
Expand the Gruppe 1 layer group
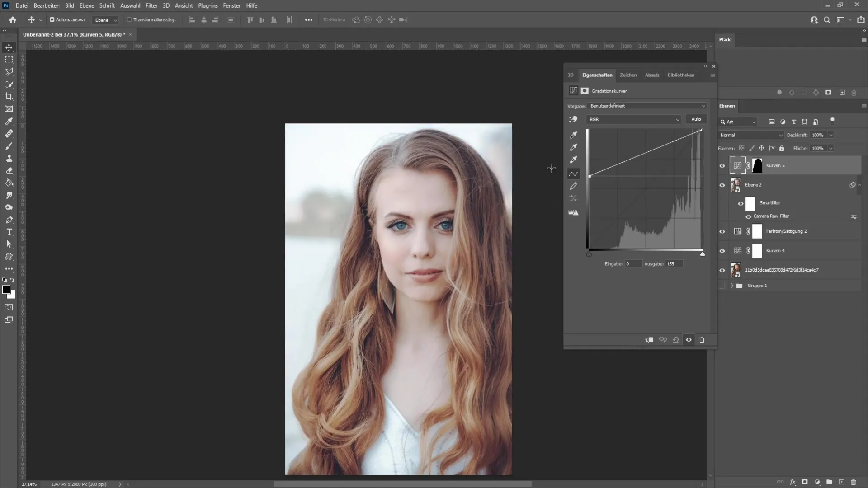(x=732, y=286)
